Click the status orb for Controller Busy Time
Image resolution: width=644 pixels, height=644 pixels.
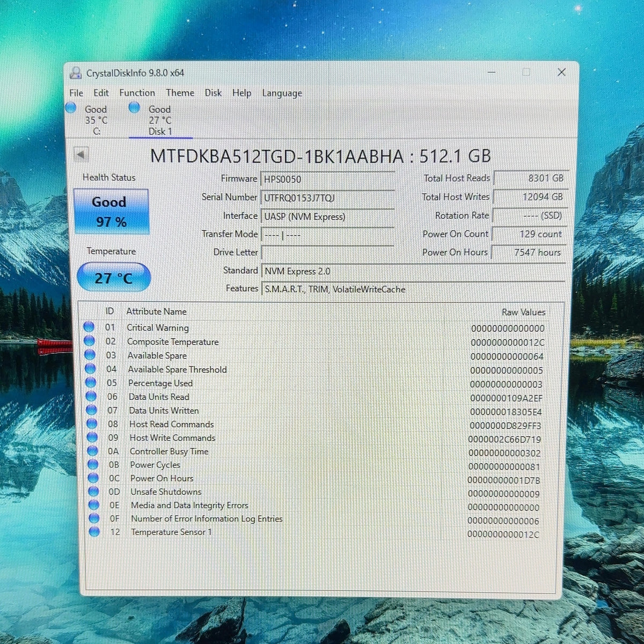click(93, 450)
